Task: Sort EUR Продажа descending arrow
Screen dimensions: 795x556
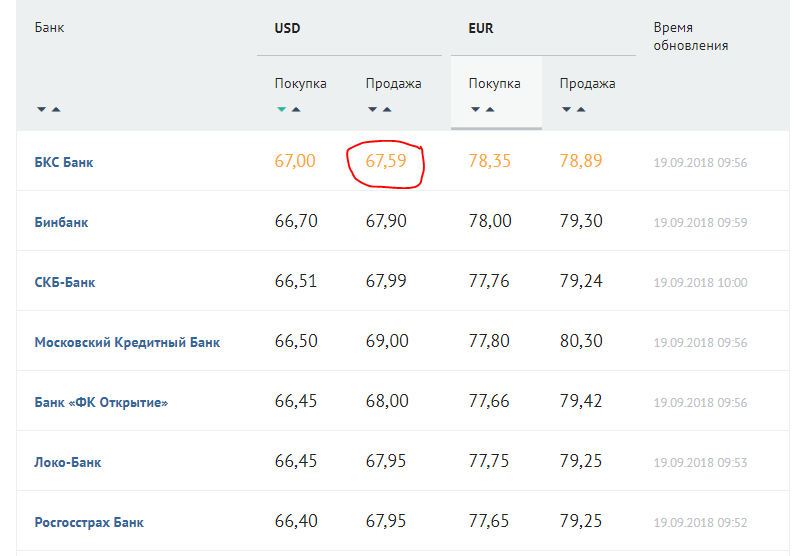Action: click(x=567, y=109)
